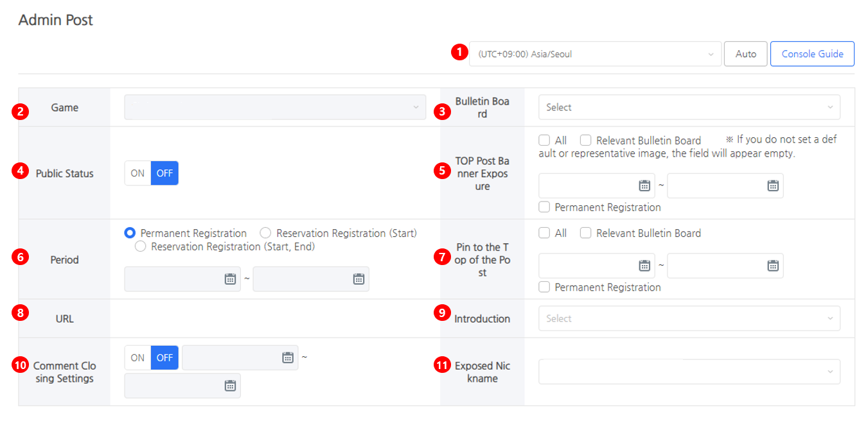
Task: Open calendar icon for Period end date
Action: [x=359, y=279]
